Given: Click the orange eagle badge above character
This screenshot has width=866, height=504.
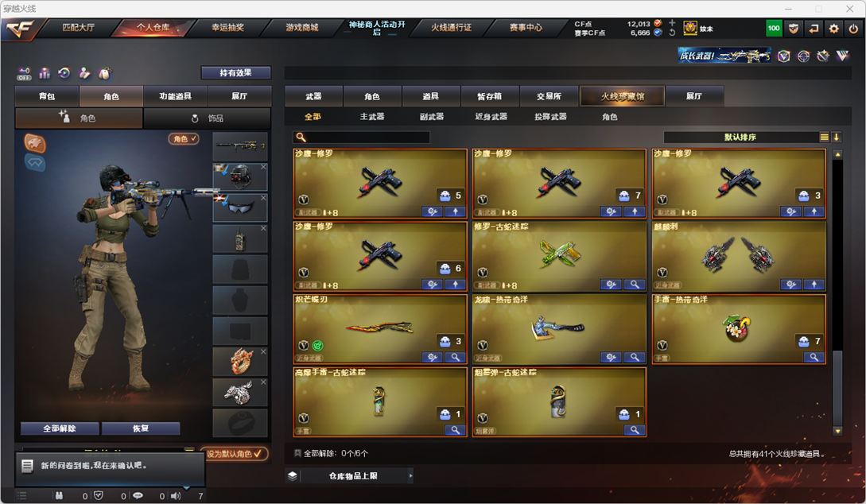Looking at the screenshot, I should pyautogui.click(x=35, y=144).
